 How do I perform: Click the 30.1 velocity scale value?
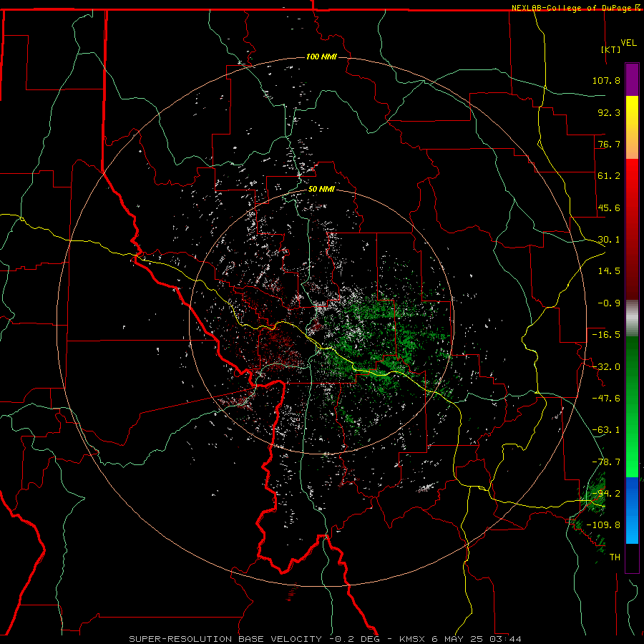[609, 240]
